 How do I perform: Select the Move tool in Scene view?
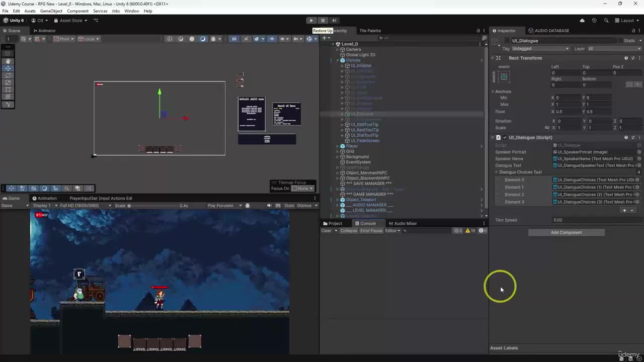(x=8, y=68)
